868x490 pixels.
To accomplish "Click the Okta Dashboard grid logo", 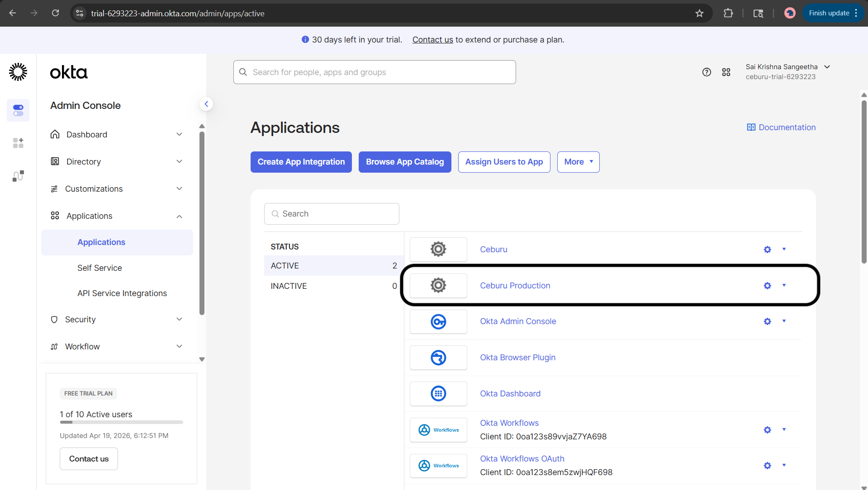I will pyautogui.click(x=438, y=394).
